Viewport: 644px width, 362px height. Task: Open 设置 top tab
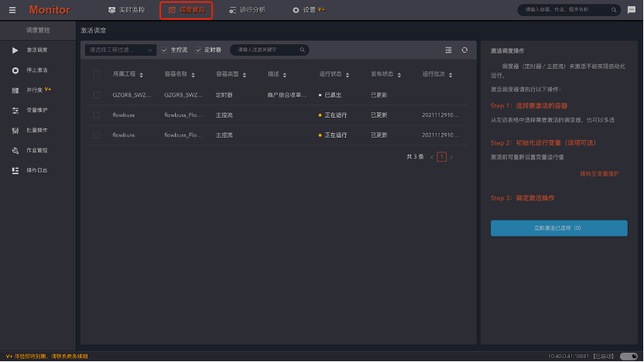308,10
